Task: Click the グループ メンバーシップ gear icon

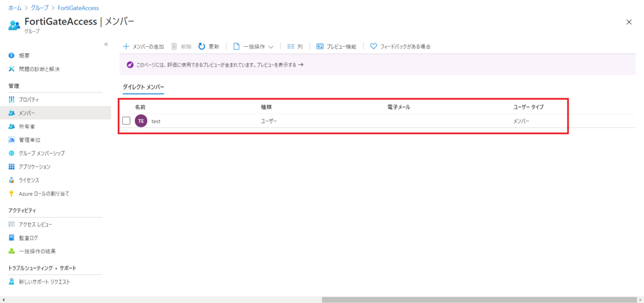Action: coord(12,153)
